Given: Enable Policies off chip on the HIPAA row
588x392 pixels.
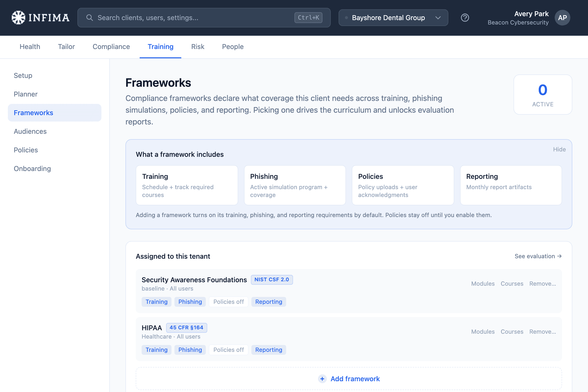Looking at the screenshot, I should point(229,350).
